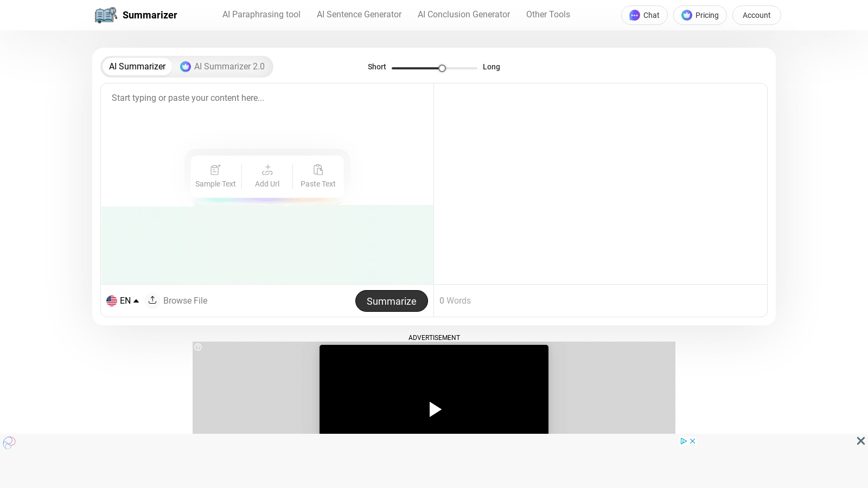Expand the Other Tools menu
The width and height of the screenshot is (868, 488).
coord(548,15)
